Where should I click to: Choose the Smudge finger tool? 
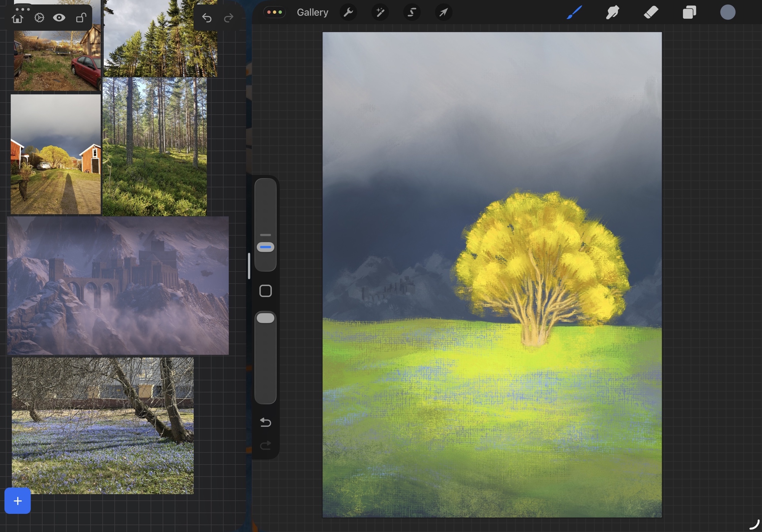coord(612,13)
